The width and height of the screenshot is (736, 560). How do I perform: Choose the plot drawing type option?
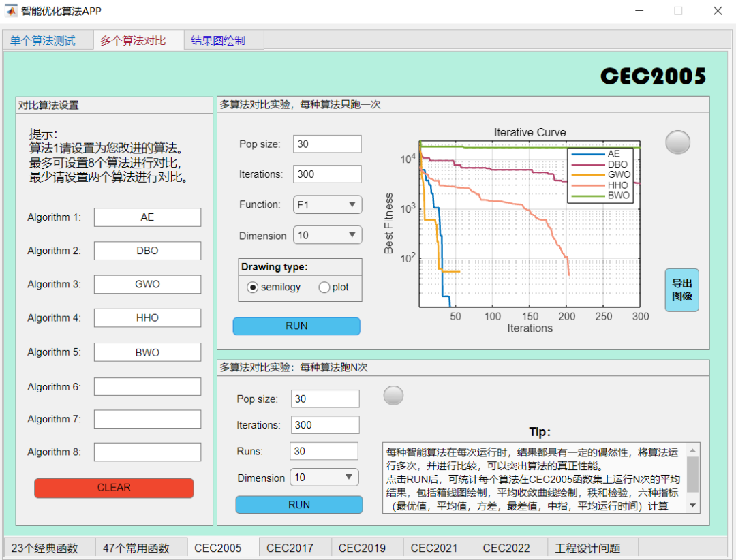pos(324,287)
